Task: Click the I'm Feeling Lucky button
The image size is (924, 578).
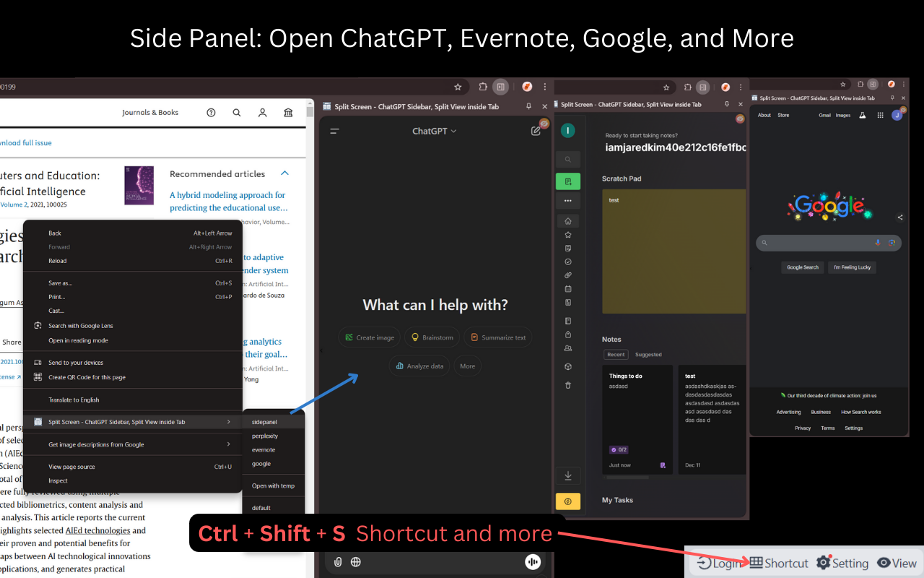Action: pyautogui.click(x=853, y=267)
